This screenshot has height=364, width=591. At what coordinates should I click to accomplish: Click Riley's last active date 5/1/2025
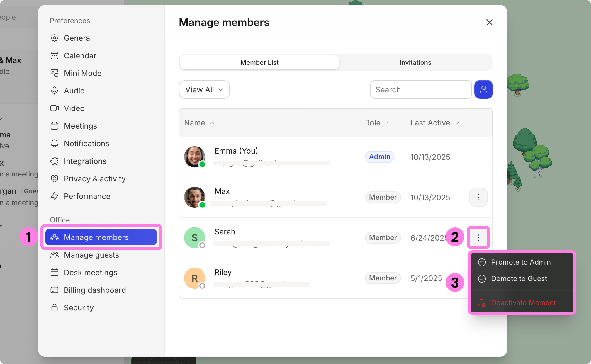coord(426,278)
